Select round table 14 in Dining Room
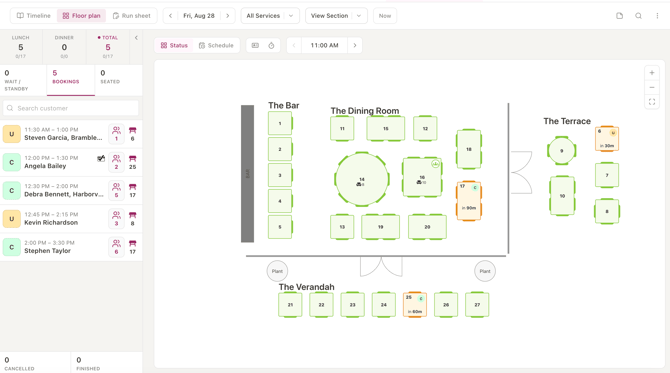This screenshot has width=670, height=373. pyautogui.click(x=362, y=179)
